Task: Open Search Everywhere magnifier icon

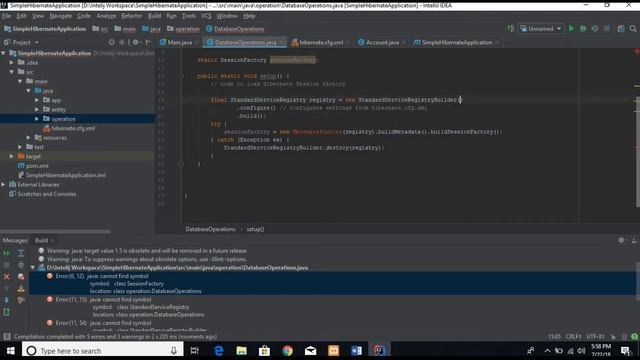Action: coord(633,29)
